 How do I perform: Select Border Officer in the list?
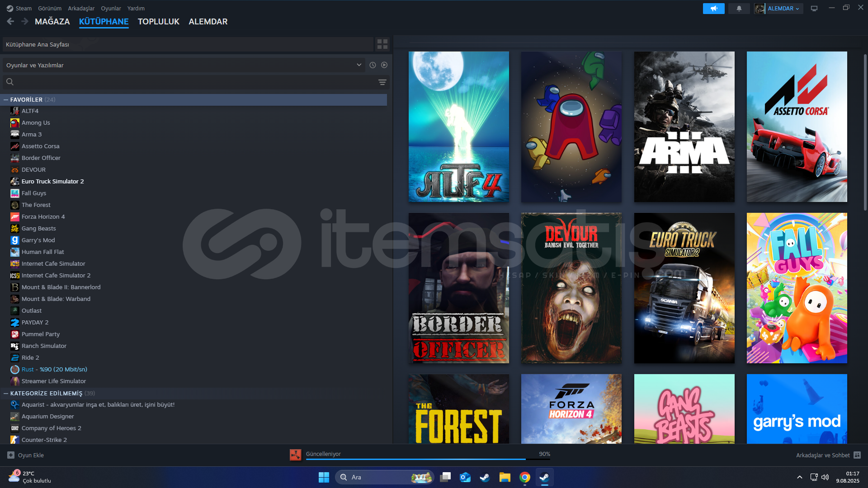click(41, 158)
